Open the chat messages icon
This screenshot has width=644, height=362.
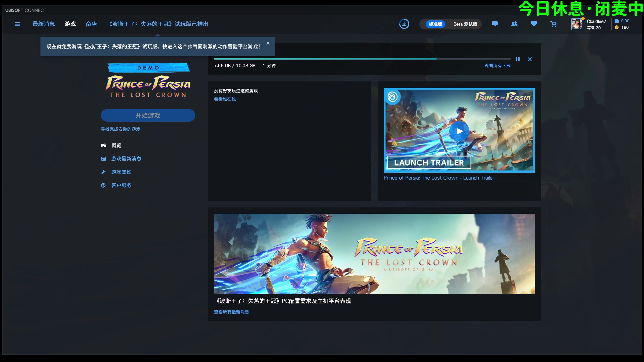pos(495,24)
